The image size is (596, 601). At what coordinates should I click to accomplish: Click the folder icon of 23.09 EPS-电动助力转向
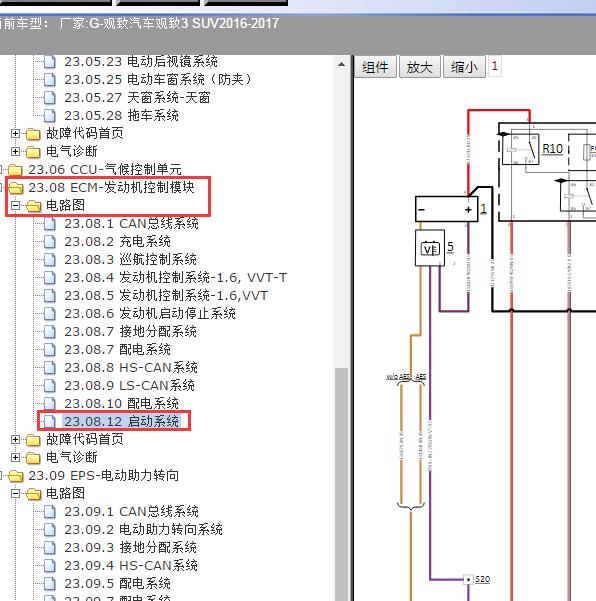coord(16,476)
